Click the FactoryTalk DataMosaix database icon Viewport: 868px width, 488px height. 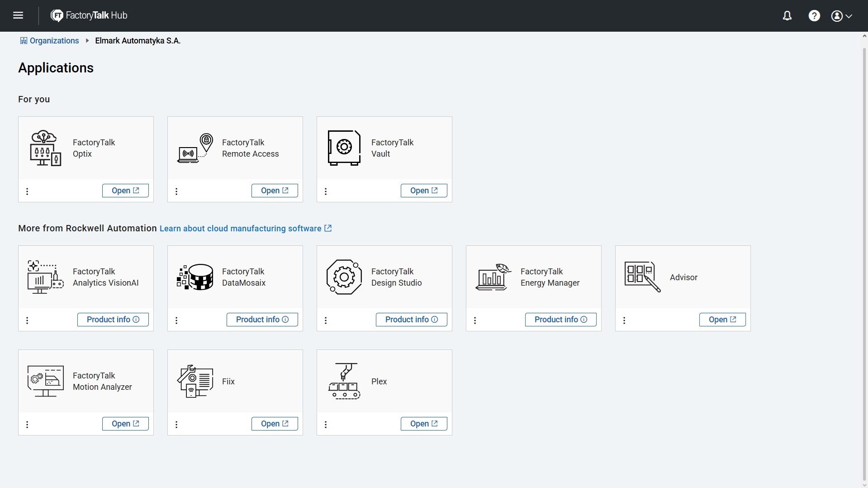[x=195, y=277]
